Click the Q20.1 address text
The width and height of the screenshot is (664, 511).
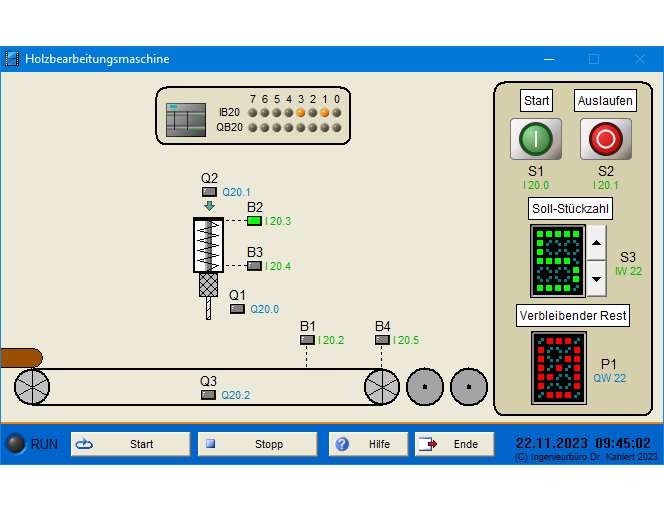point(236,192)
